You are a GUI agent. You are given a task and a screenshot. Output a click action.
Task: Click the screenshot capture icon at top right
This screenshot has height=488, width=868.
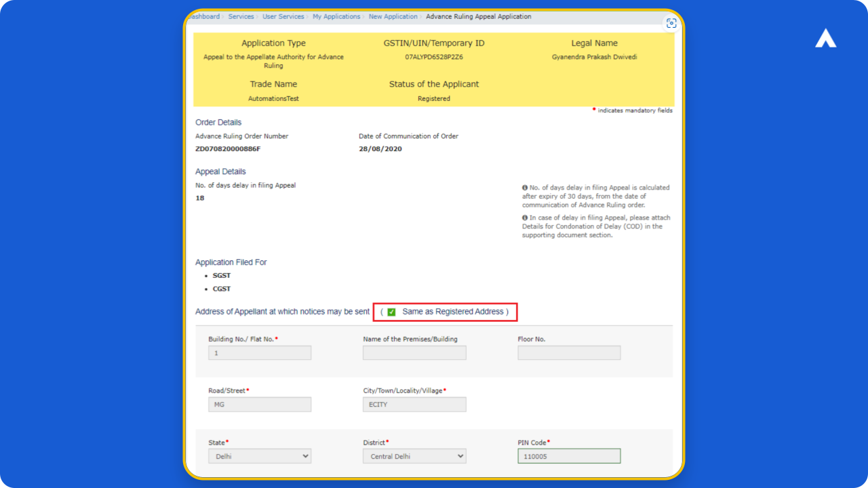(x=671, y=23)
